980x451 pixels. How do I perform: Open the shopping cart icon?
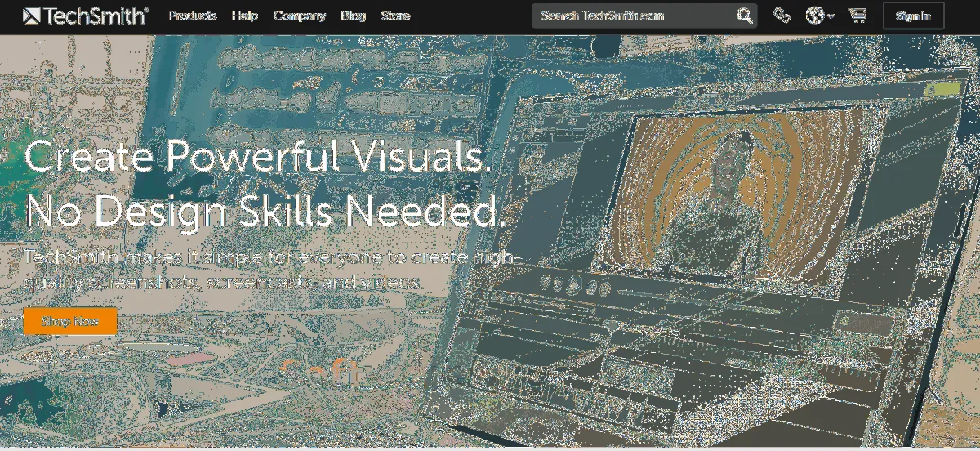pyautogui.click(x=857, y=16)
